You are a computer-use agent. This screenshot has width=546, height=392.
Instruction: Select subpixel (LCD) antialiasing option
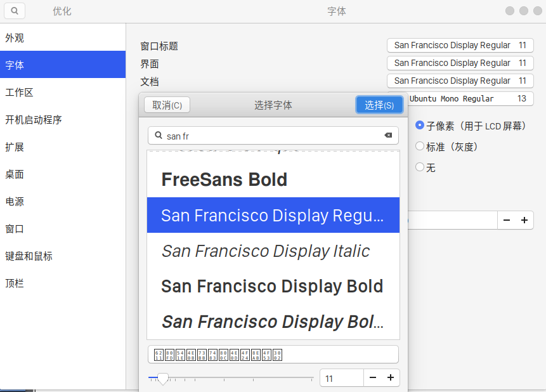pos(420,126)
